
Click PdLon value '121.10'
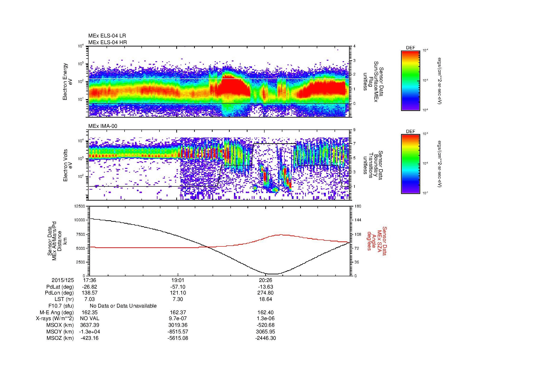178,293
